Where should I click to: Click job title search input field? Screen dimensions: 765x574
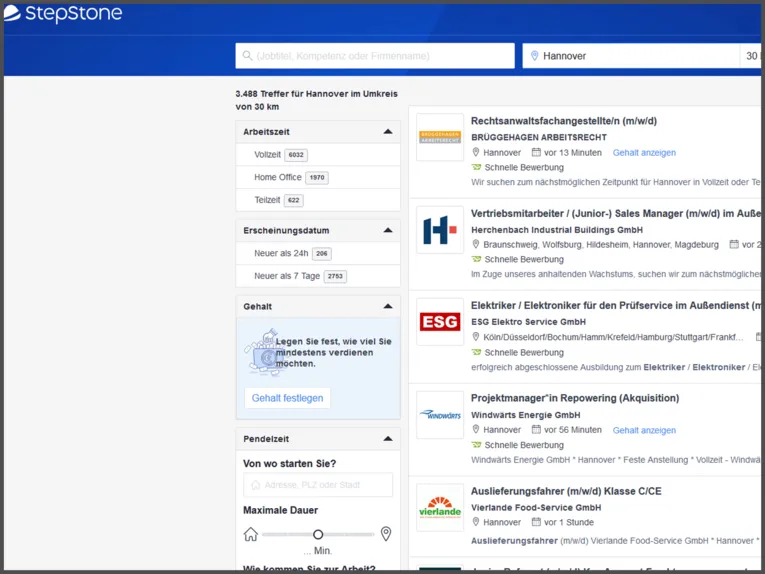pos(375,56)
